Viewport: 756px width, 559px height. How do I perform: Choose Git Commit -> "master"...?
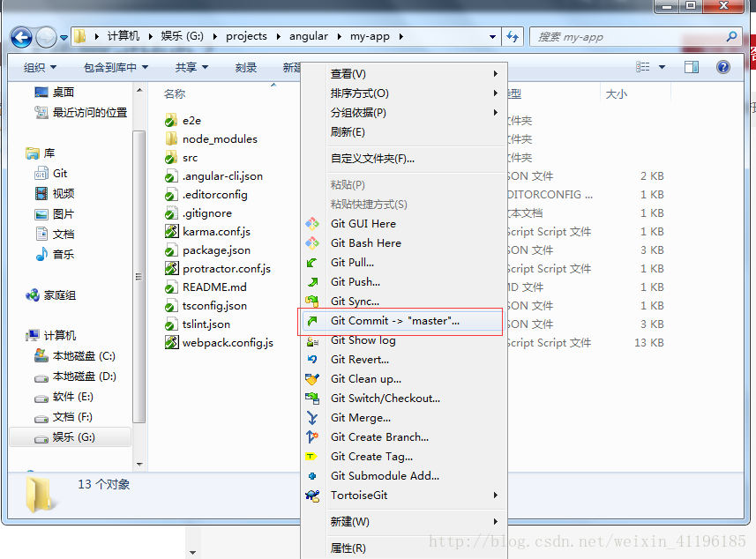(400, 321)
